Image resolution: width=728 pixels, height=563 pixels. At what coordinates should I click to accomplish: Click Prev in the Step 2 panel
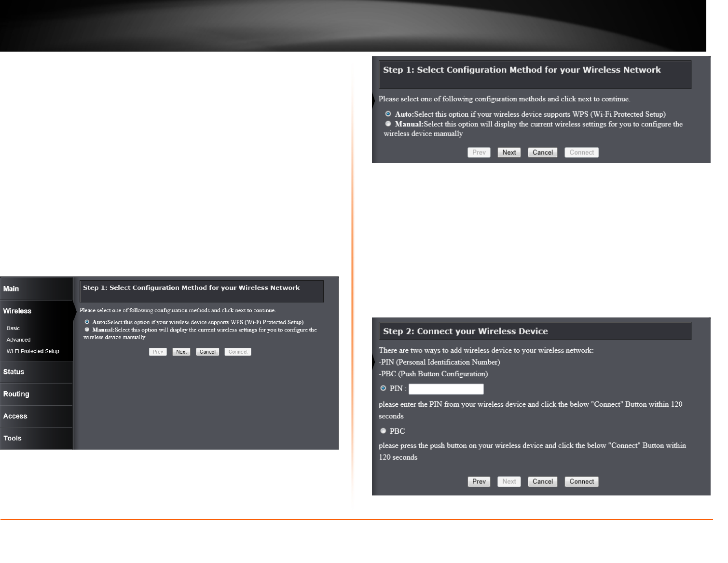tap(479, 481)
